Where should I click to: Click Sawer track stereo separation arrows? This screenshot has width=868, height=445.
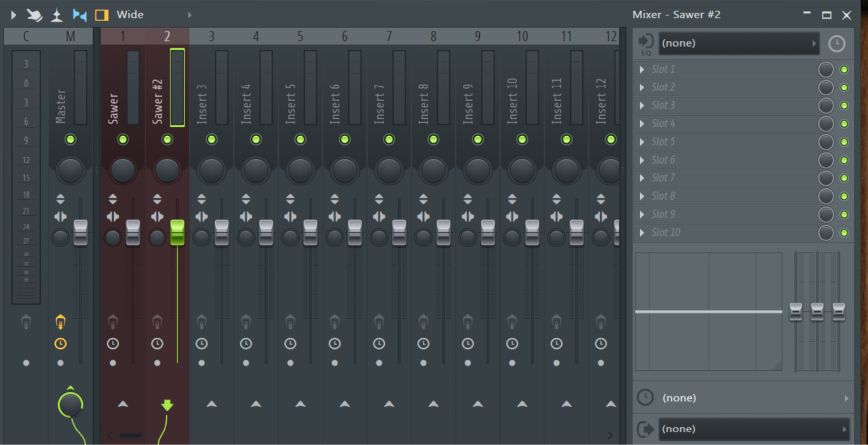tap(113, 217)
